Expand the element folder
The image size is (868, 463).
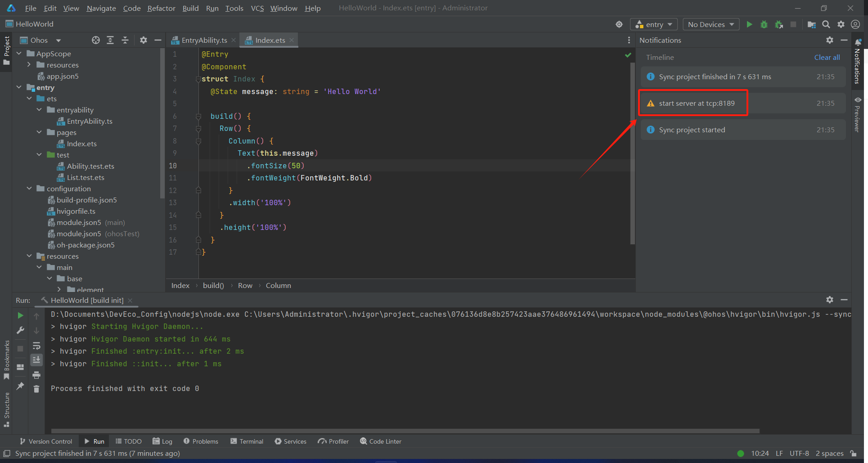click(x=59, y=289)
